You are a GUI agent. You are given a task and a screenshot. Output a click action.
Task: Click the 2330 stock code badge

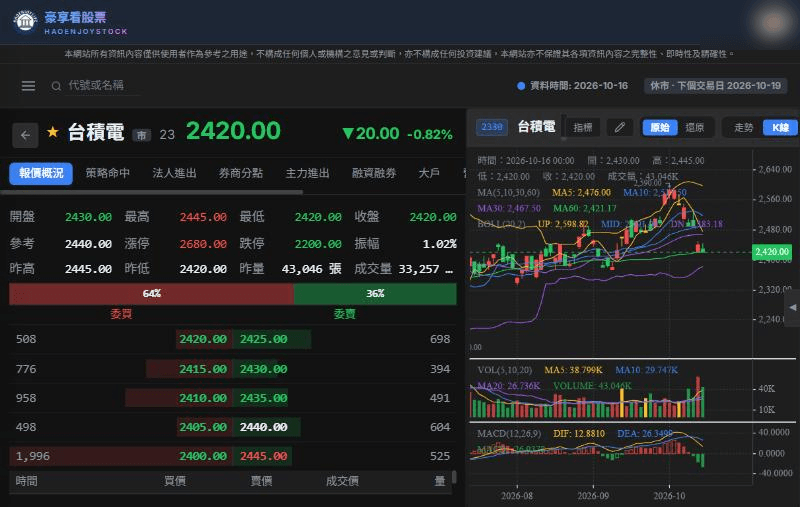point(492,127)
